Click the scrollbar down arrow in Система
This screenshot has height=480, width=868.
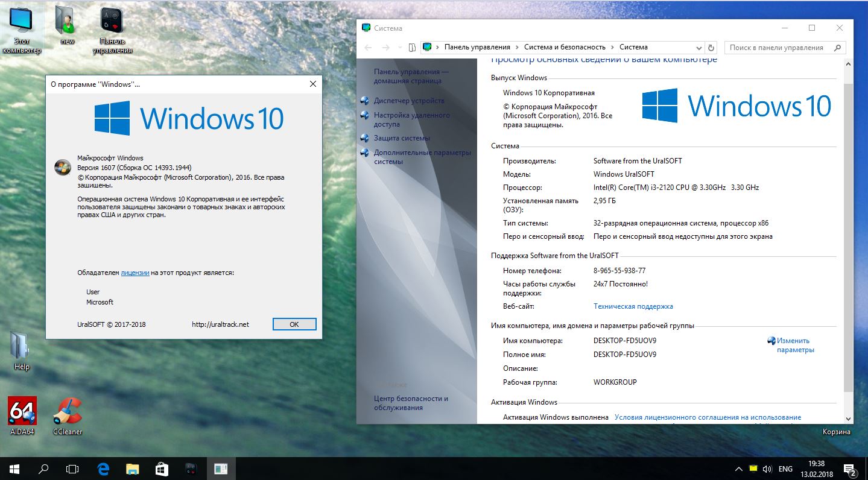848,418
